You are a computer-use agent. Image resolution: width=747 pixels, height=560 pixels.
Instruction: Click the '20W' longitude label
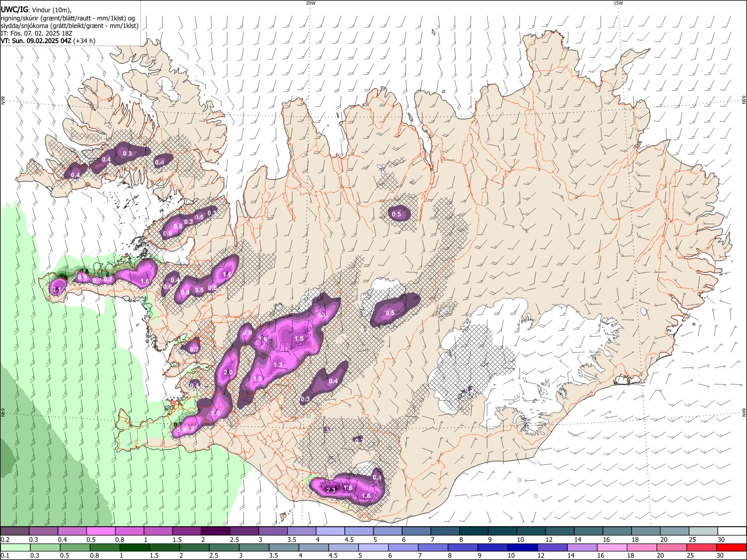click(310, 3)
